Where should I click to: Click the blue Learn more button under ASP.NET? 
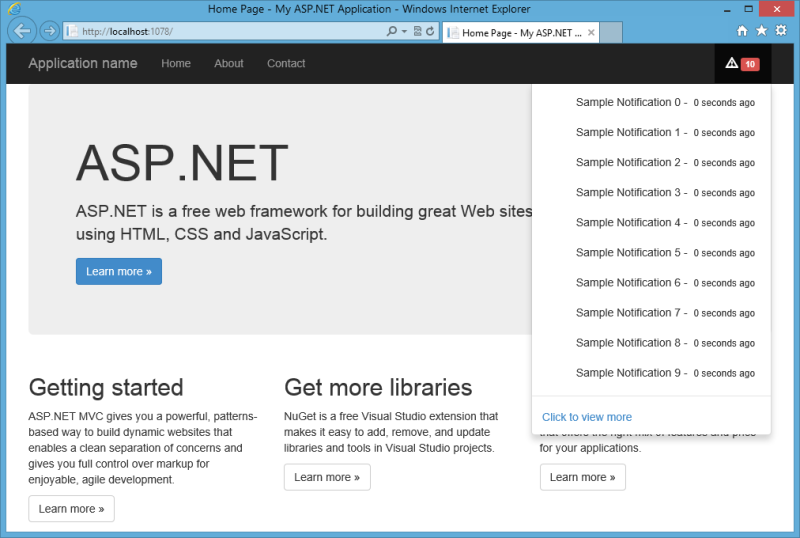(119, 272)
